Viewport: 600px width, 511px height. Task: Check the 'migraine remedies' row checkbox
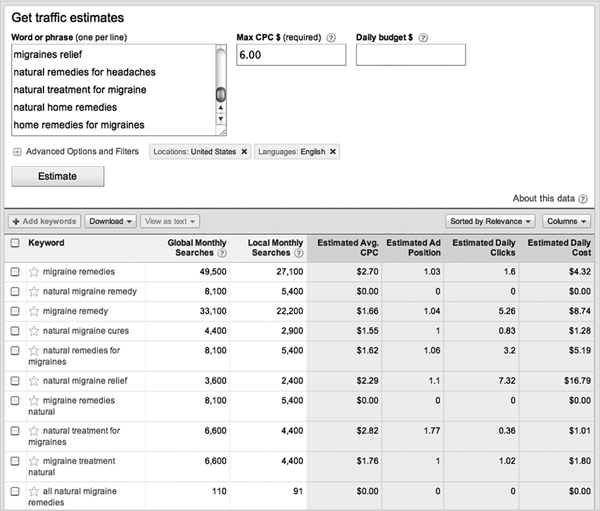(15, 272)
